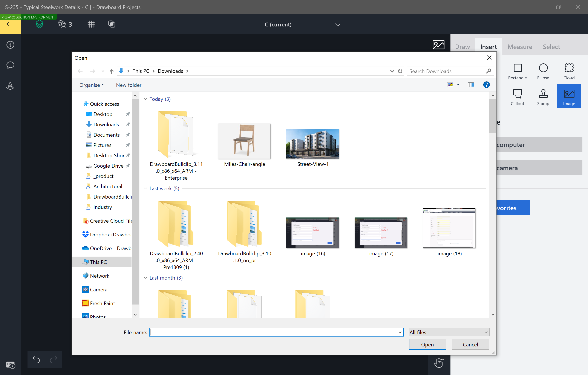
Task: Toggle the grid view icon in file dialog
Action: (450, 85)
